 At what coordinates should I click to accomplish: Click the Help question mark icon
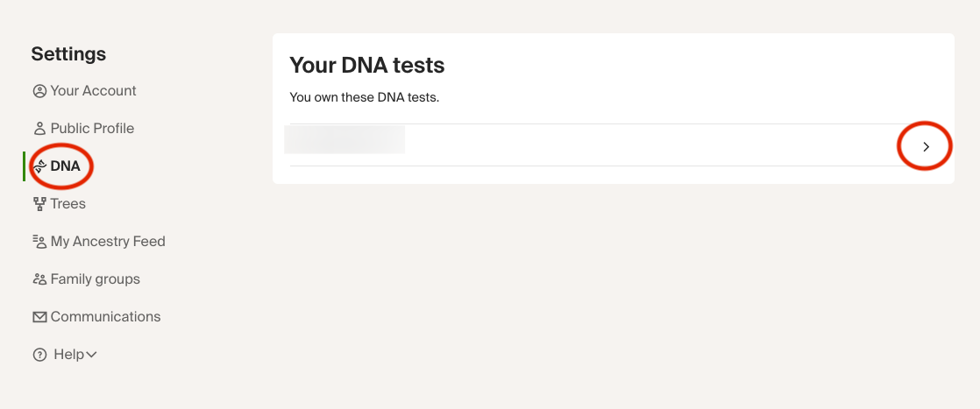click(39, 355)
